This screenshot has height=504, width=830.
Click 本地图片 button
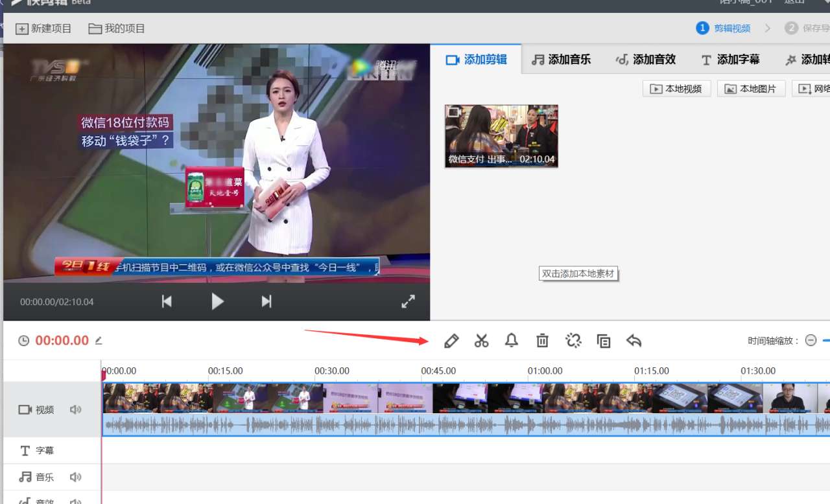point(752,89)
